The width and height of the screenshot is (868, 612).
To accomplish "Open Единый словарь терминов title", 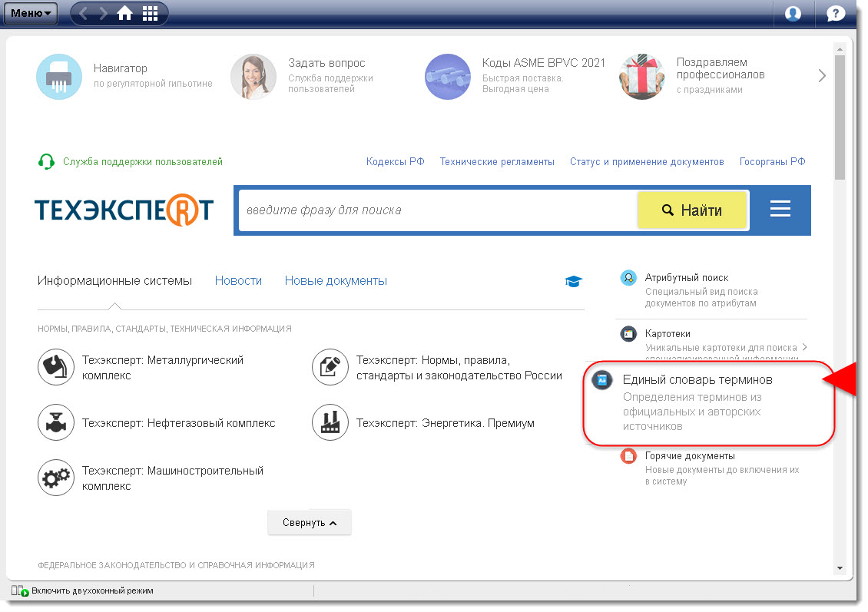I will 697,379.
